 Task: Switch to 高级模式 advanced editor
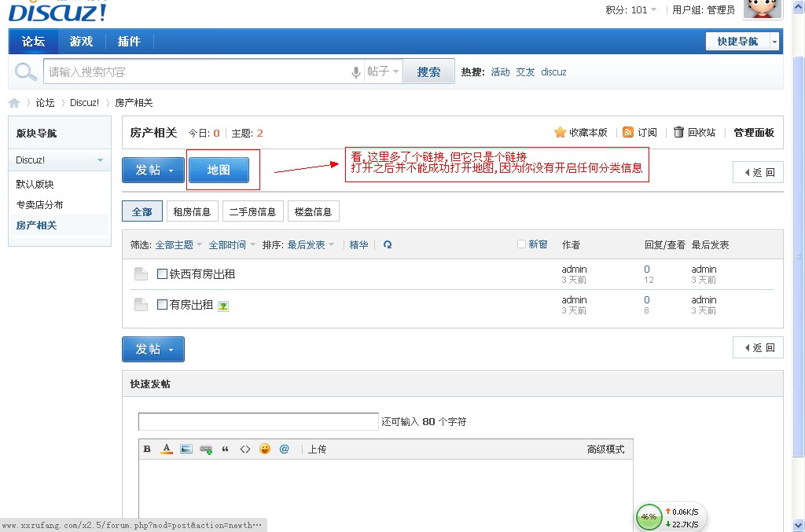point(606,449)
